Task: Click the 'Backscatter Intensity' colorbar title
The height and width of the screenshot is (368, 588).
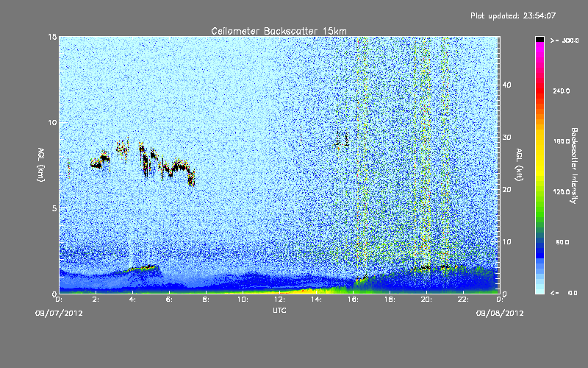Action: pos(574,166)
